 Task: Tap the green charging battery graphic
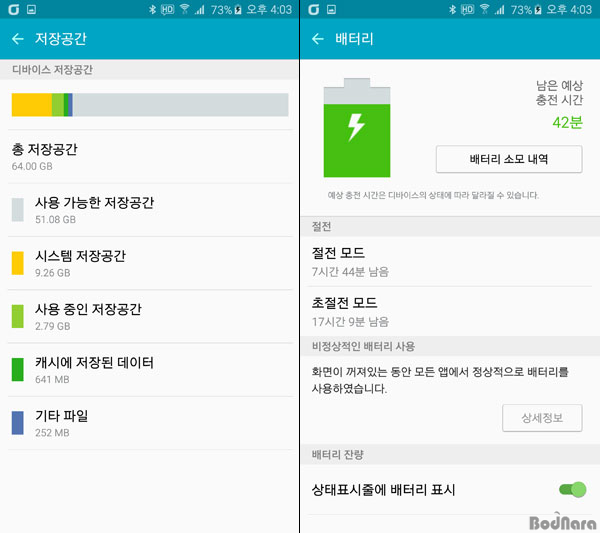click(357, 128)
